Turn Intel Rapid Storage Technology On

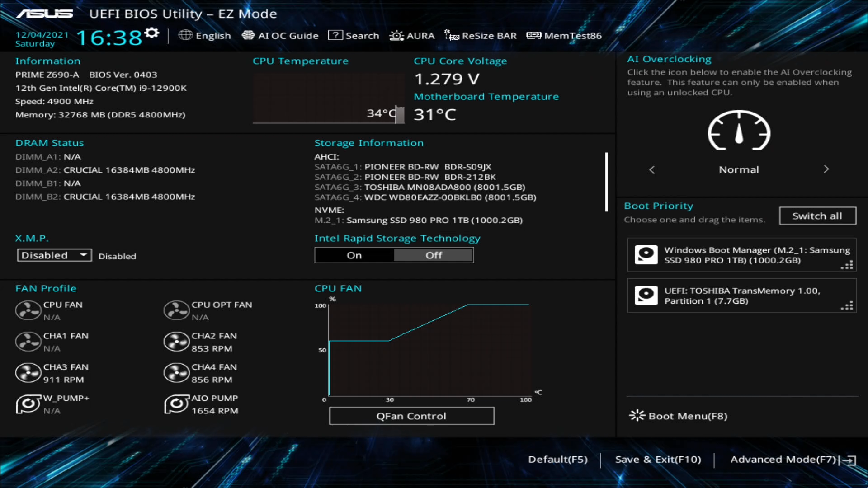[x=354, y=255]
